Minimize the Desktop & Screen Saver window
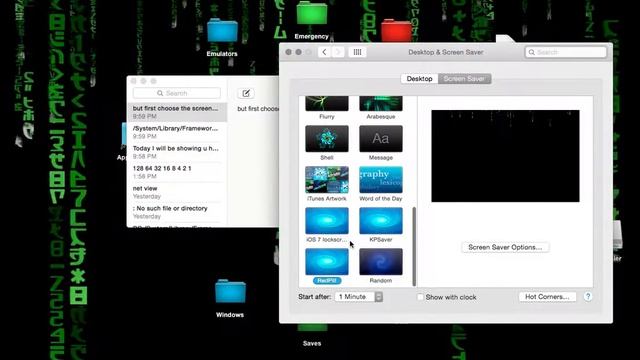 click(298, 52)
